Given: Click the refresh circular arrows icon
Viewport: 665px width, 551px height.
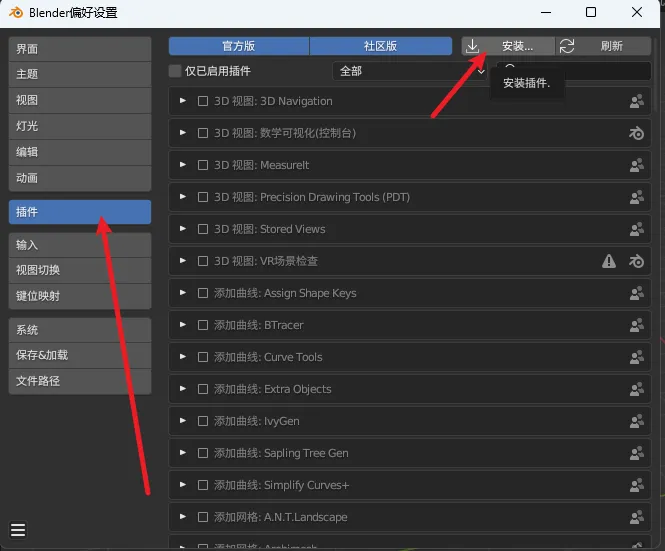Looking at the screenshot, I should [x=567, y=46].
